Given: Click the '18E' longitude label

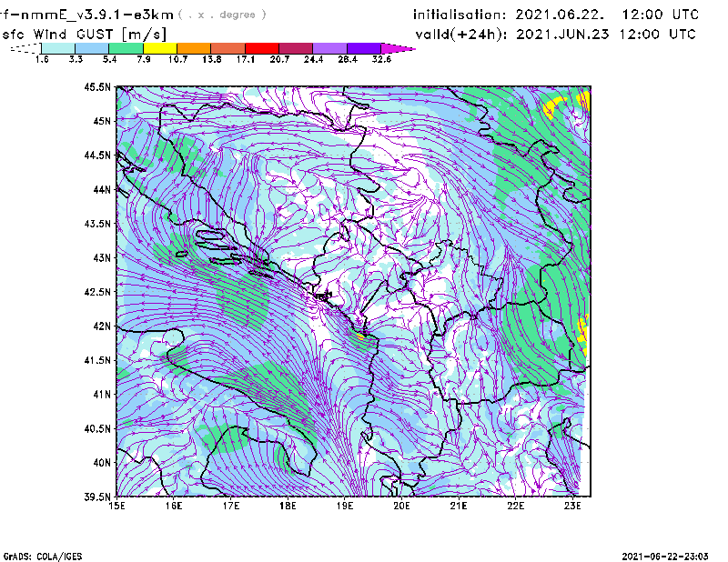Looking at the screenshot, I should 288,506.
